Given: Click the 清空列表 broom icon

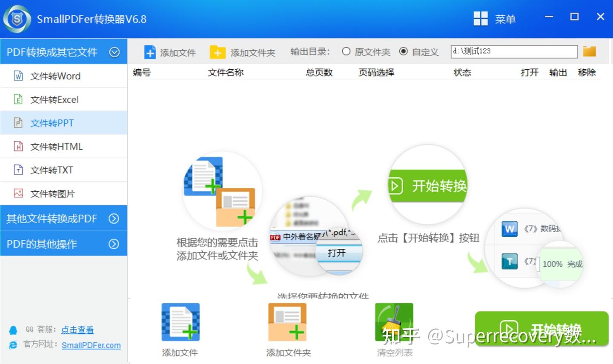Looking at the screenshot, I should coord(394,322).
